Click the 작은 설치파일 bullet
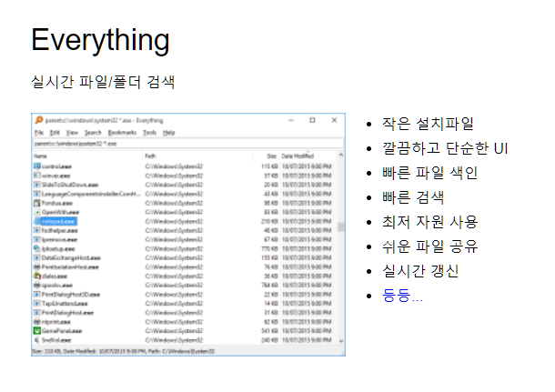555x392 pixels. coord(428,123)
